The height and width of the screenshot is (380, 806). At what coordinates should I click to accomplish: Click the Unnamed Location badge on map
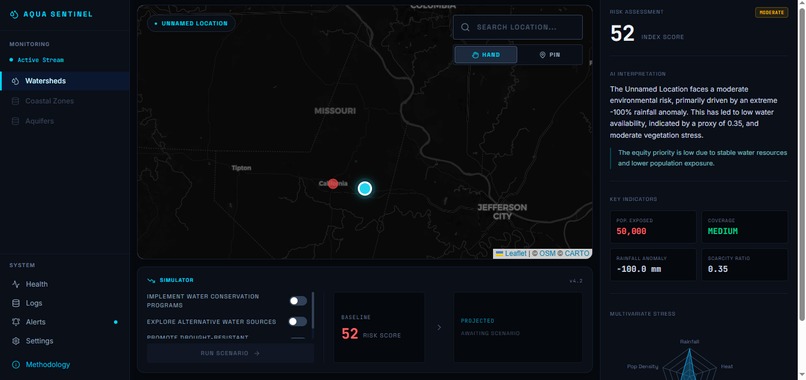click(191, 24)
